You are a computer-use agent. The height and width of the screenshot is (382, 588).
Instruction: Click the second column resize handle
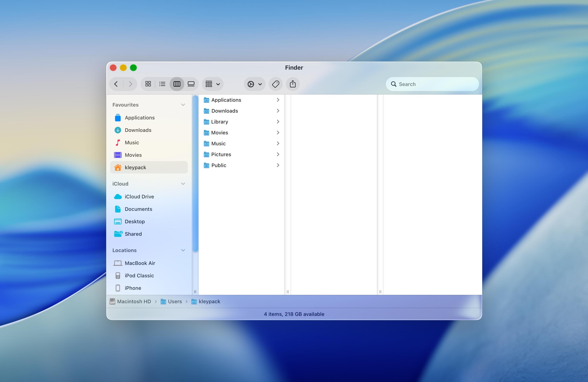(x=288, y=292)
